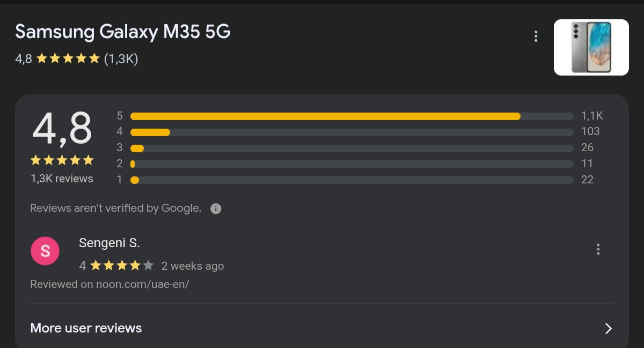Viewport: 644px width, 348px height.
Task: Filter reviews by 5-star bar
Action: click(x=352, y=116)
